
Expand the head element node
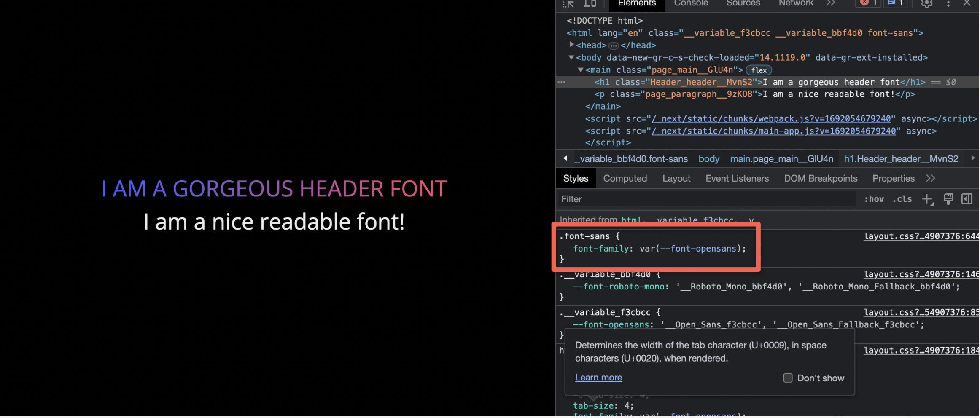(x=572, y=44)
